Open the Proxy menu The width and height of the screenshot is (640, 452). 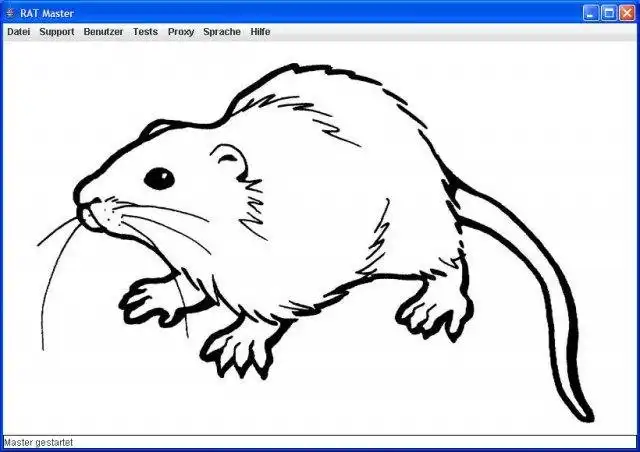click(x=181, y=32)
